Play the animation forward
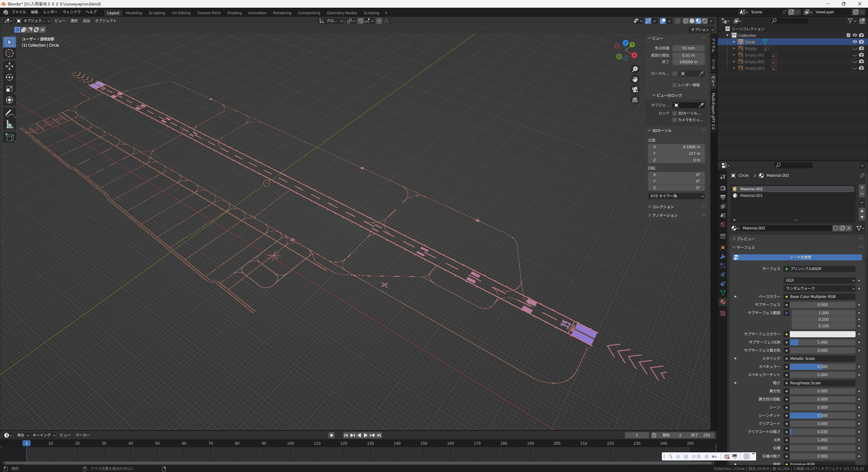 366,435
